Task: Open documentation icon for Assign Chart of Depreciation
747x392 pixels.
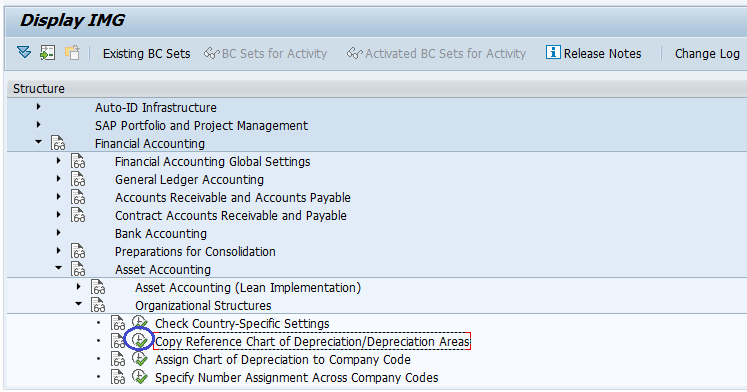Action: 118,359
